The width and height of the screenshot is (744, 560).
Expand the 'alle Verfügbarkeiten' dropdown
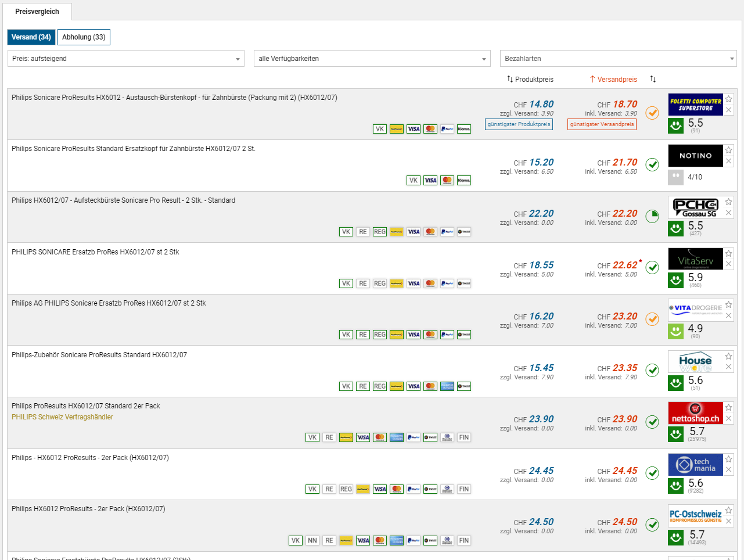point(372,59)
